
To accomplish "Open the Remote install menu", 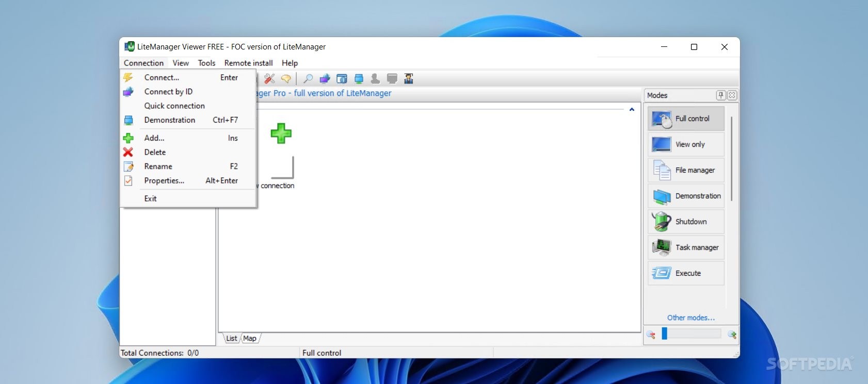I will (x=249, y=63).
